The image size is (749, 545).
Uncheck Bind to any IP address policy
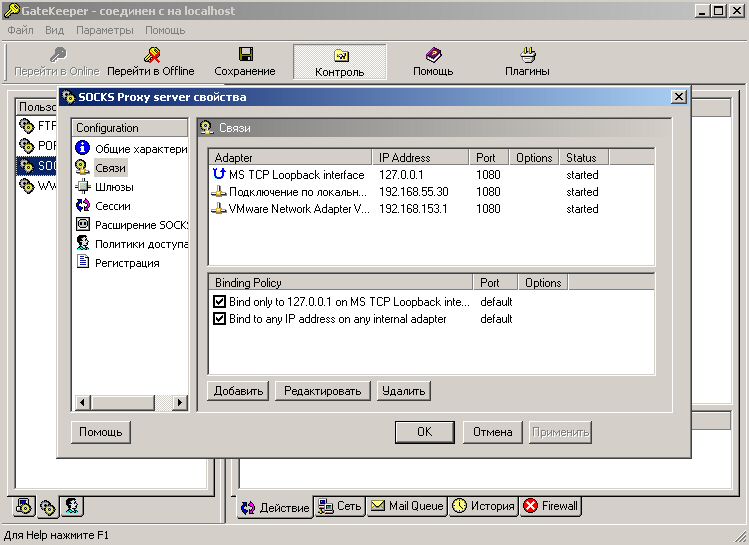click(219, 319)
